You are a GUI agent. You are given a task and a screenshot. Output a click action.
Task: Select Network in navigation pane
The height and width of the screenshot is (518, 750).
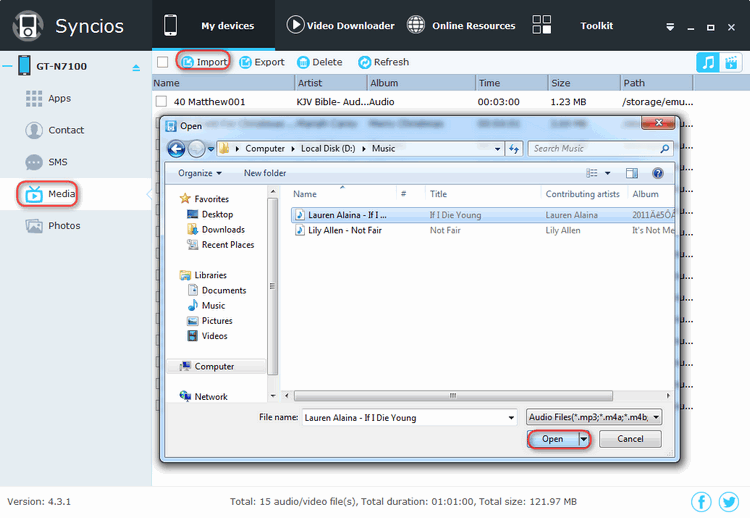(x=203, y=397)
